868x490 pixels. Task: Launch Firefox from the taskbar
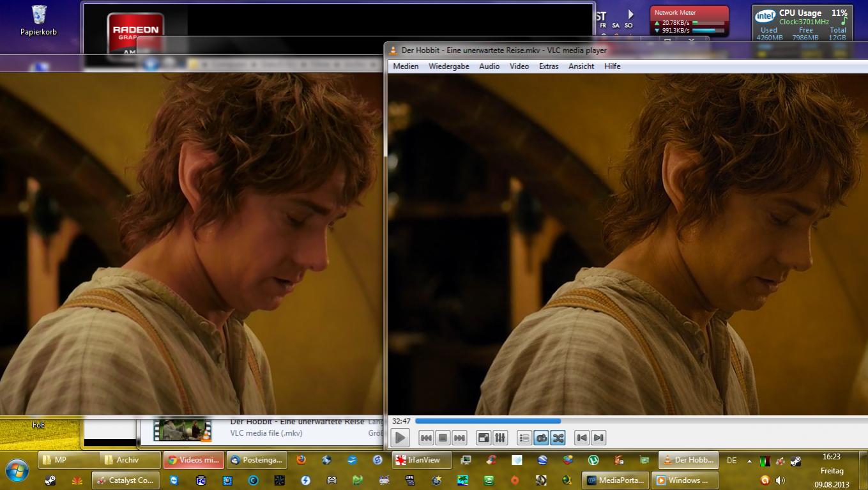pos(301,460)
